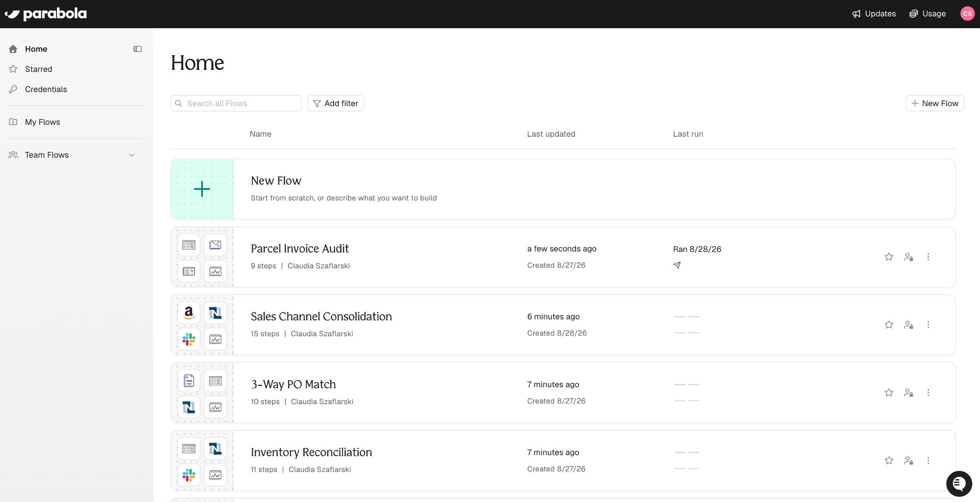This screenshot has width=980, height=502.
Task: Open the Updates megaphone link
Action: pos(874,14)
